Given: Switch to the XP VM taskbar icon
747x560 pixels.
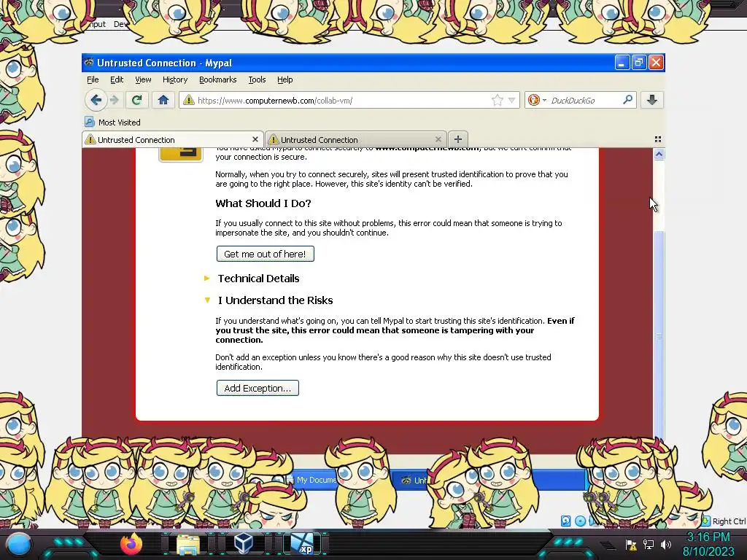Looking at the screenshot, I should coord(302,544).
